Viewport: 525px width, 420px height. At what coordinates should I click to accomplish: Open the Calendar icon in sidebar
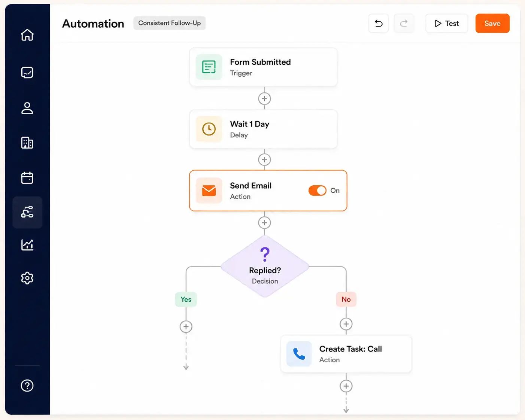(27, 177)
